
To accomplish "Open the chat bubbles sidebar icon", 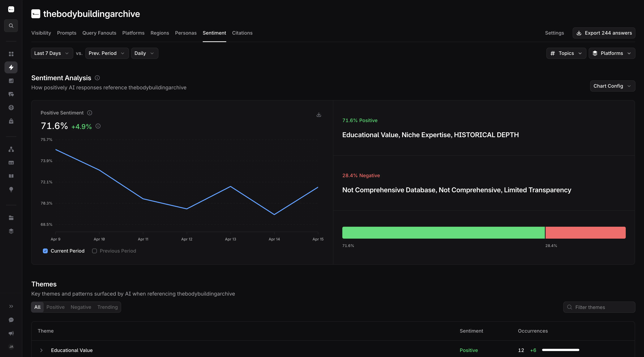I will click(x=11, y=94).
